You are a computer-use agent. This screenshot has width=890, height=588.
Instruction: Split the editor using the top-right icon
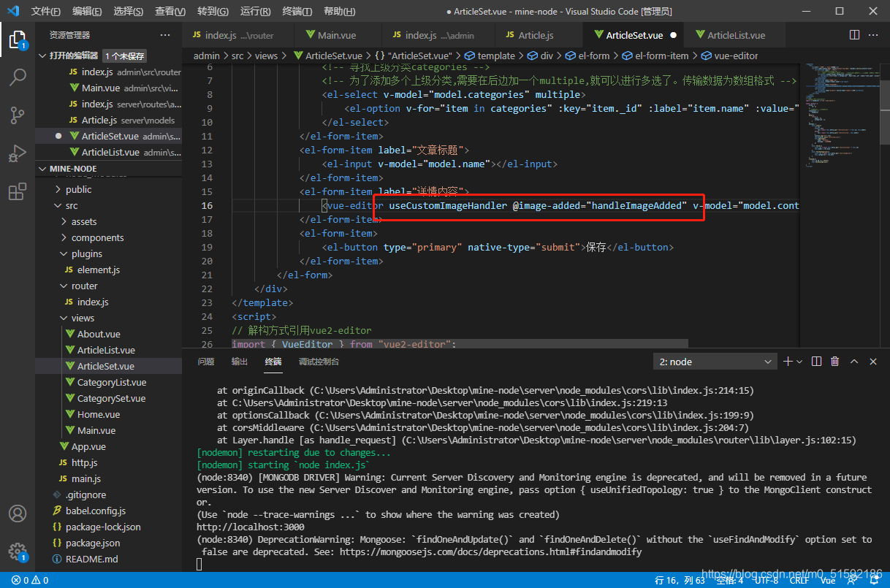pos(854,35)
